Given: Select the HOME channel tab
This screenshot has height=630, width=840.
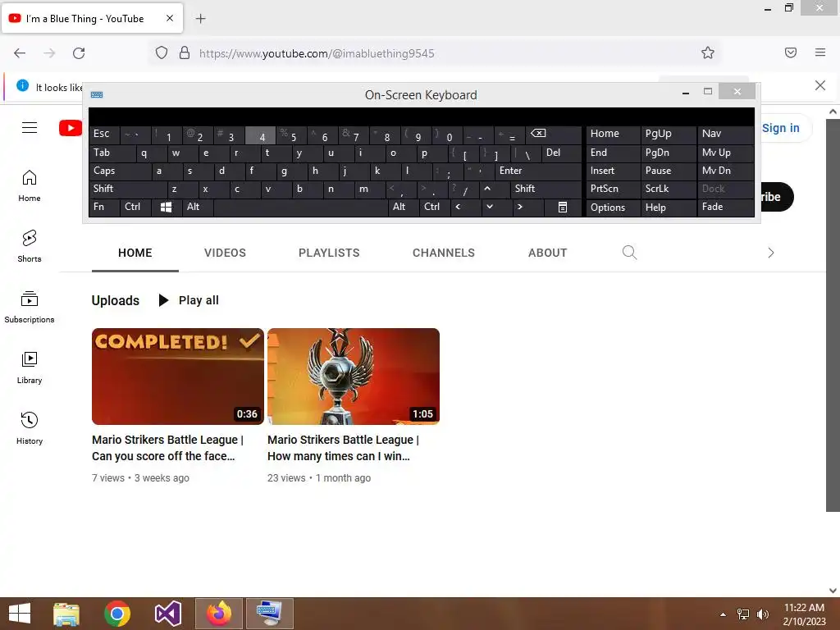Looking at the screenshot, I should (x=135, y=253).
